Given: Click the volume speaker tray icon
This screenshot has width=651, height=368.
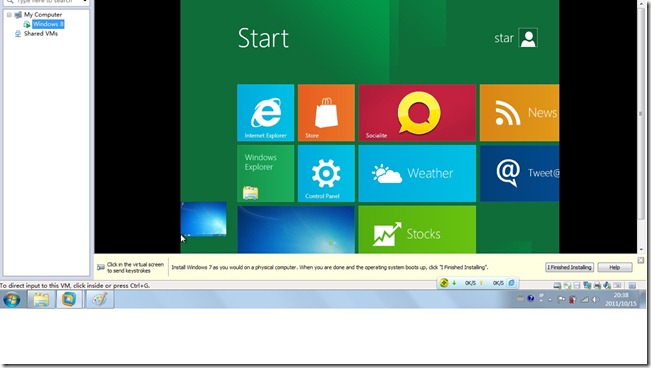Looking at the screenshot, I should point(595,299).
